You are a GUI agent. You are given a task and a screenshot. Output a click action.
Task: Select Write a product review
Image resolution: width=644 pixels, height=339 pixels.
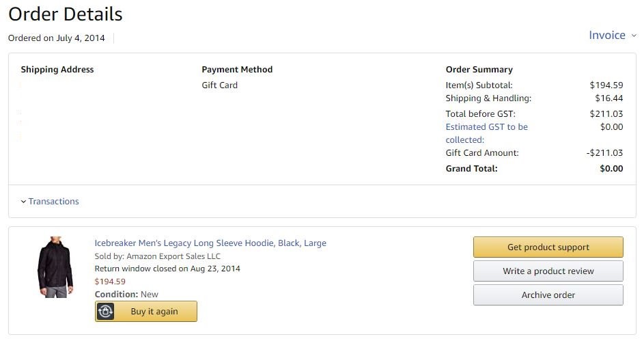click(548, 271)
